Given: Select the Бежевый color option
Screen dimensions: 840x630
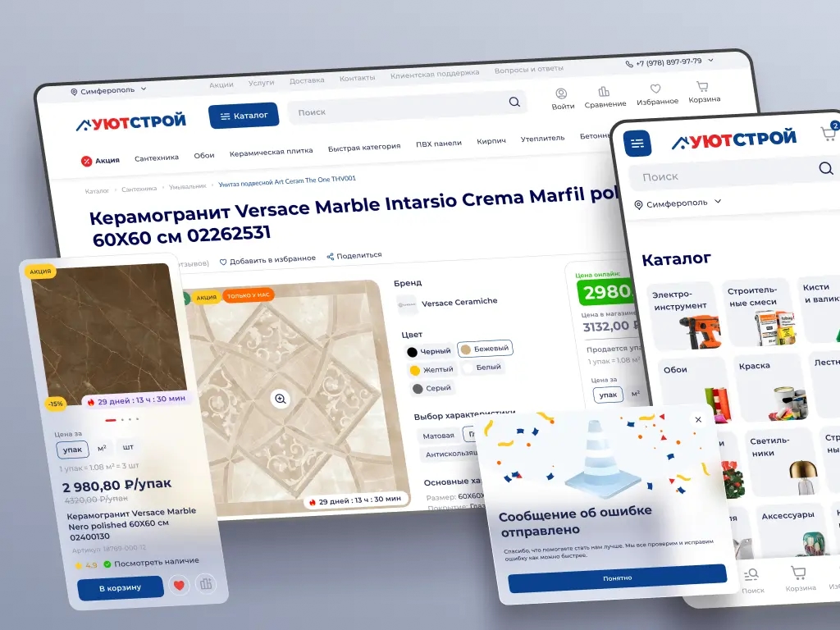Looking at the screenshot, I should pos(485,349).
